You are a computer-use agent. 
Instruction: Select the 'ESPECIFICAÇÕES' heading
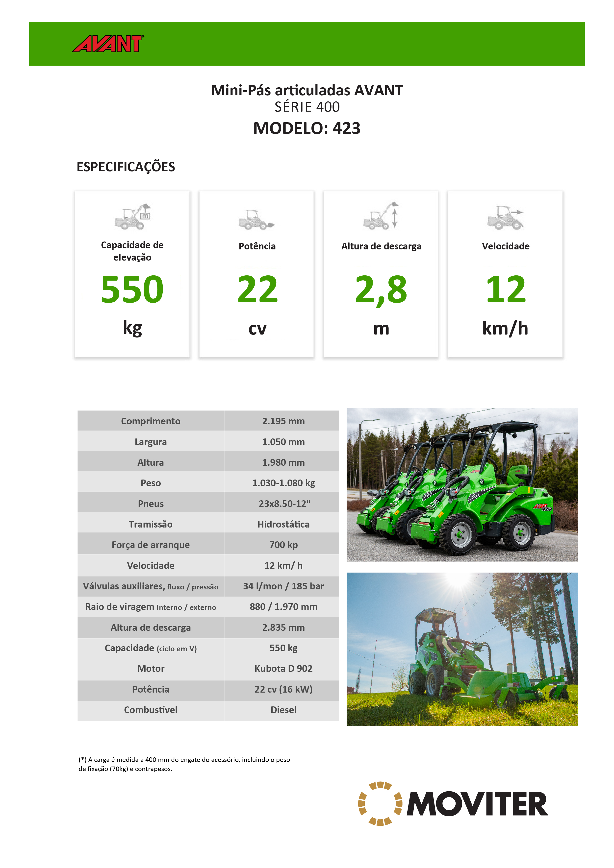point(126,167)
